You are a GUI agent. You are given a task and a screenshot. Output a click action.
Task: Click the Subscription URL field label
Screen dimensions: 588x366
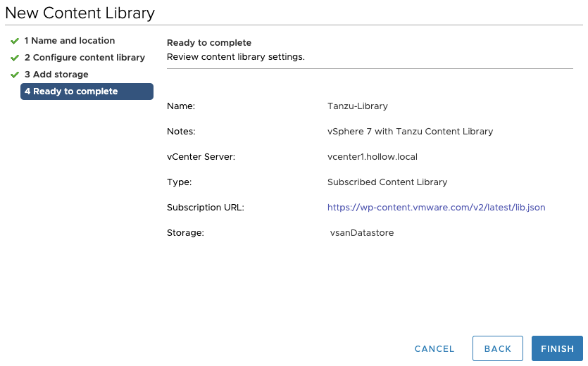205,208
